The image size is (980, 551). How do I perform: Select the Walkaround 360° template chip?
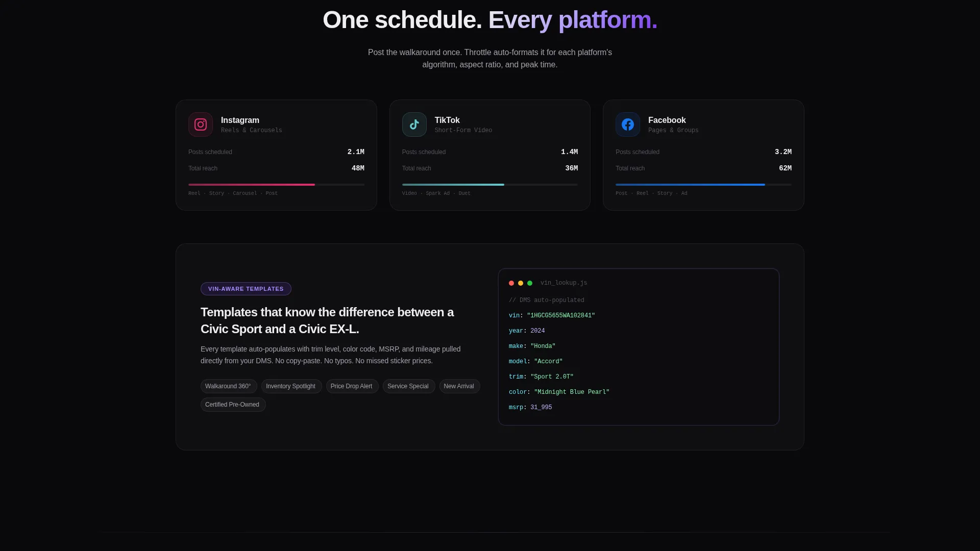point(229,386)
